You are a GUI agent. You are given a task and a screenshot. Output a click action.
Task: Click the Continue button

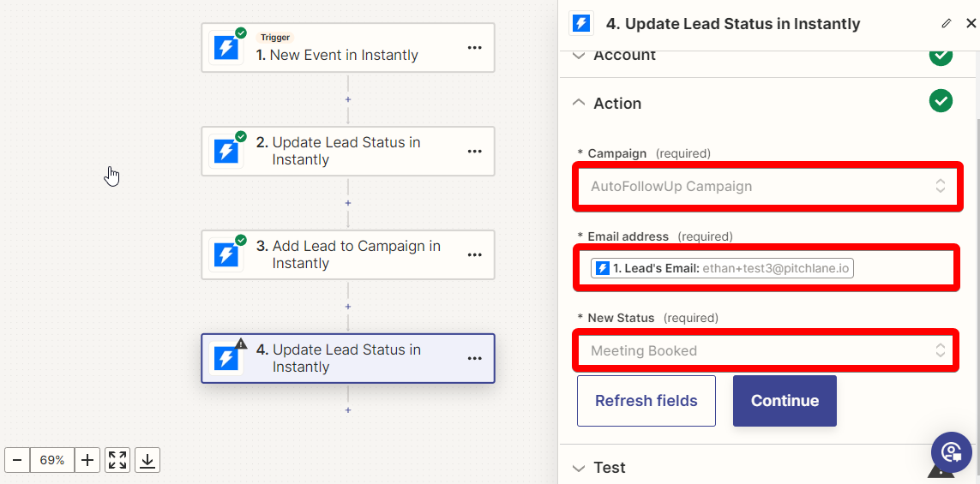coord(785,401)
